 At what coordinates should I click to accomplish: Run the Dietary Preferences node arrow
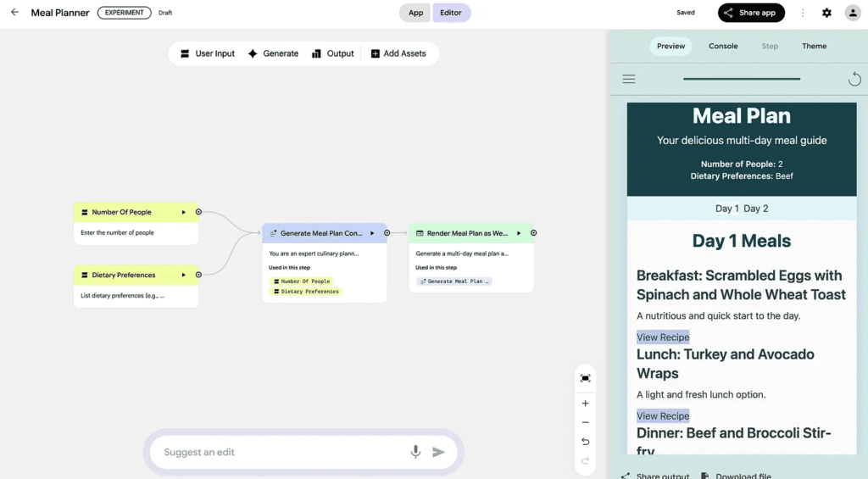pos(184,275)
